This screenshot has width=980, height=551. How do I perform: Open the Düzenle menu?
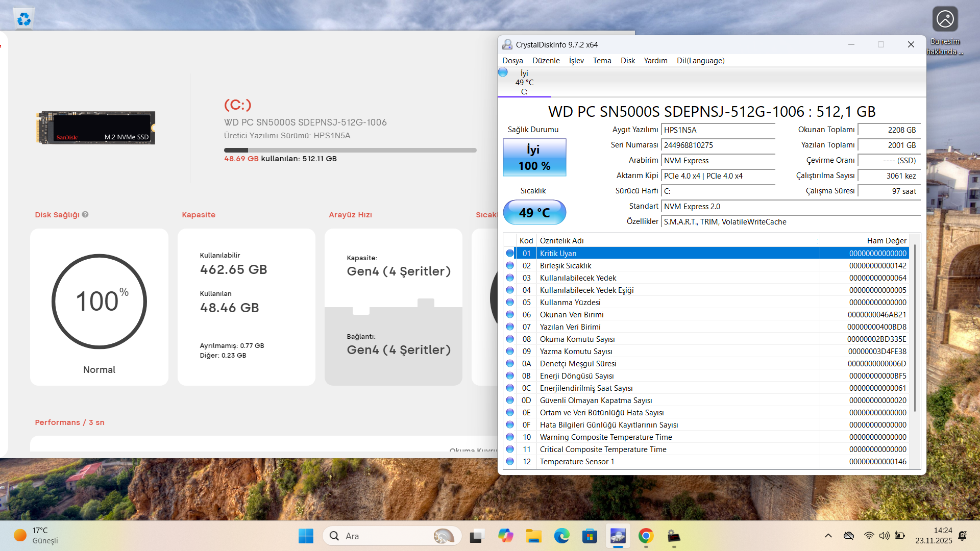546,61
